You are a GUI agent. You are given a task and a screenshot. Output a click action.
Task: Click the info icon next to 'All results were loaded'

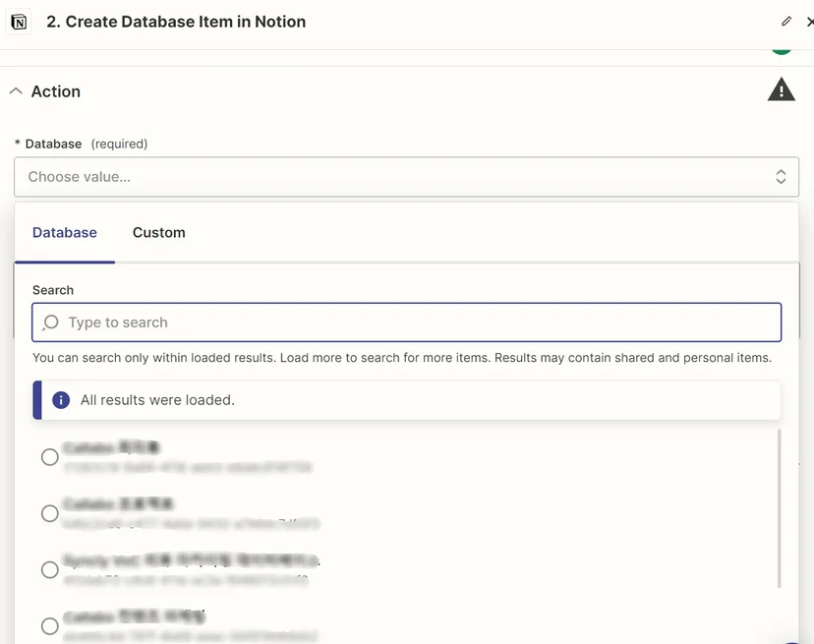61,400
